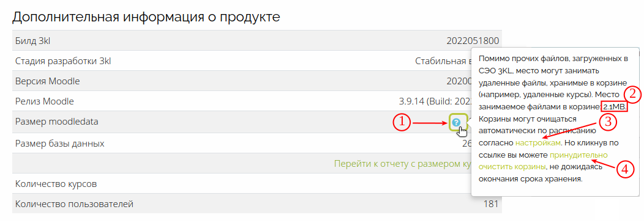Select the Стадия разработки 3kl row

[x=257, y=61]
